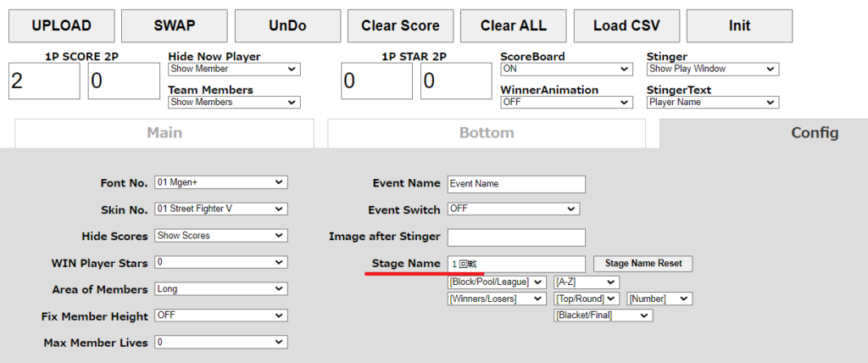Open the ScoreBoard ON dropdown
The image size is (868, 363).
coord(566,70)
